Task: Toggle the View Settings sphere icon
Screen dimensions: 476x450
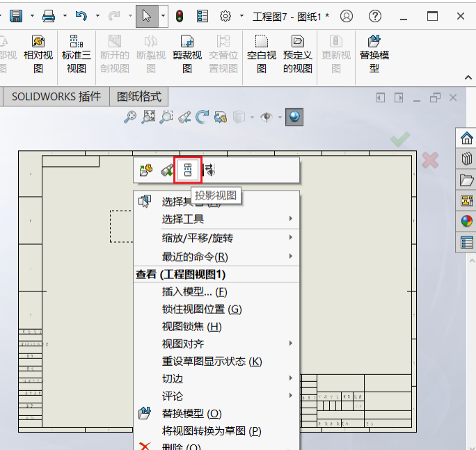Action: pos(294,117)
